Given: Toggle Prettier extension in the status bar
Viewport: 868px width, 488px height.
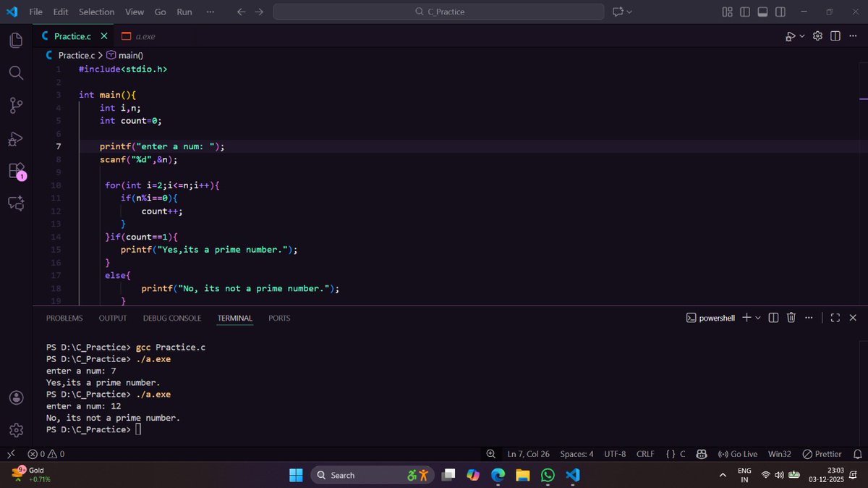Looking at the screenshot, I should point(822,454).
